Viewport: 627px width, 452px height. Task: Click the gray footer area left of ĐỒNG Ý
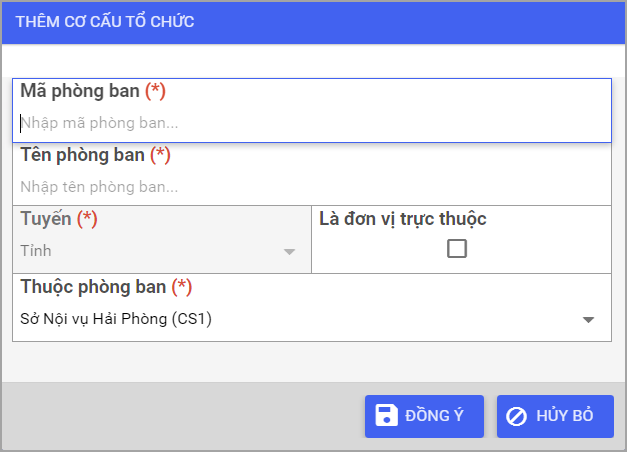coord(180,416)
